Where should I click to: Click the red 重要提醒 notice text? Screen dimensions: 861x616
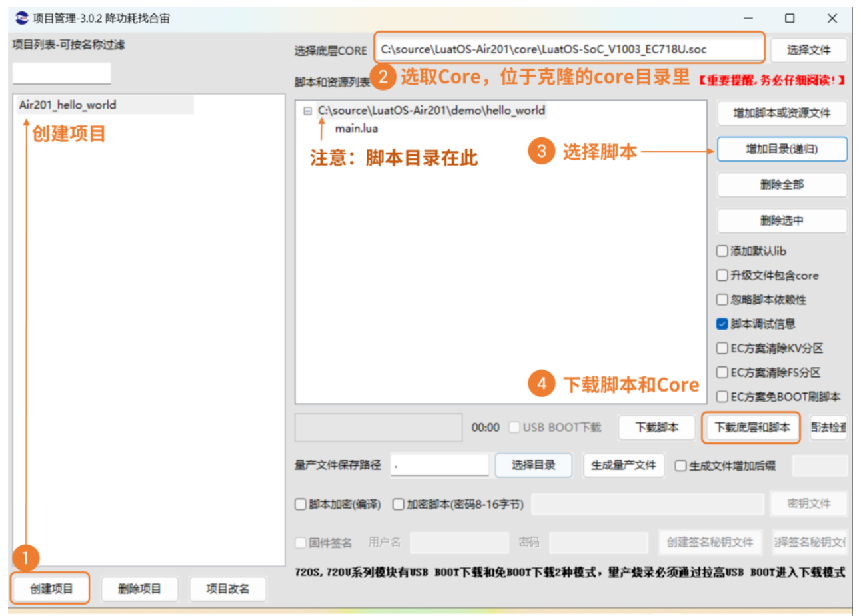click(772, 80)
